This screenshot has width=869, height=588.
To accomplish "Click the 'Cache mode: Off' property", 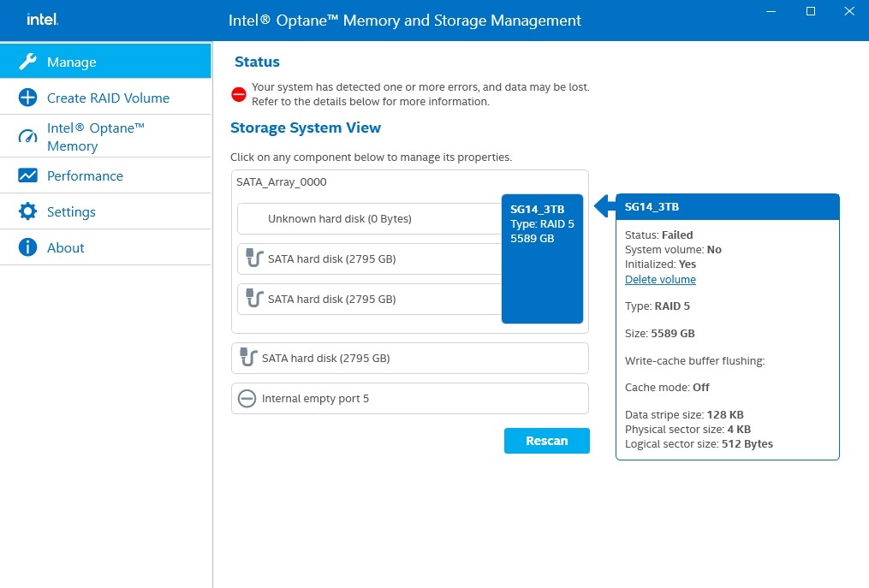I will [x=667, y=388].
